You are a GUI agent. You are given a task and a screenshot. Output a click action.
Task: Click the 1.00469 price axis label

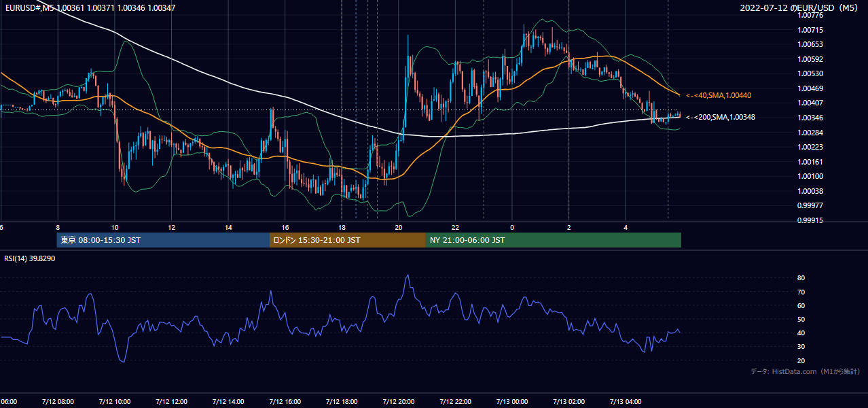[811, 88]
